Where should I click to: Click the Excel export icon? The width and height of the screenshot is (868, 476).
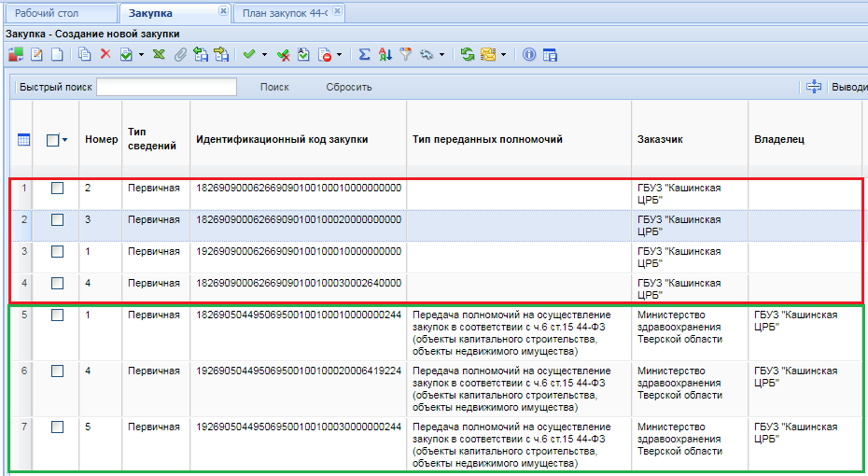tap(160, 55)
